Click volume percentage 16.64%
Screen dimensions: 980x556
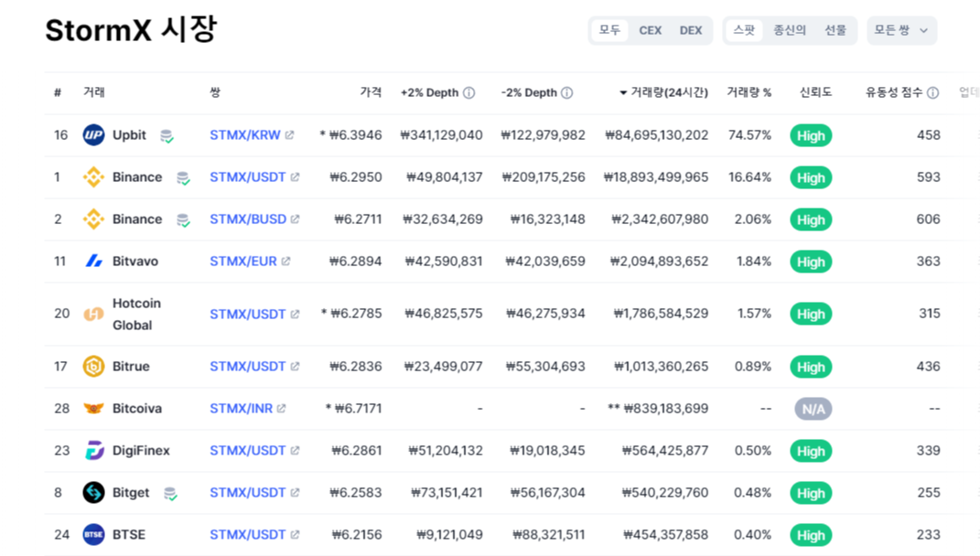(749, 177)
